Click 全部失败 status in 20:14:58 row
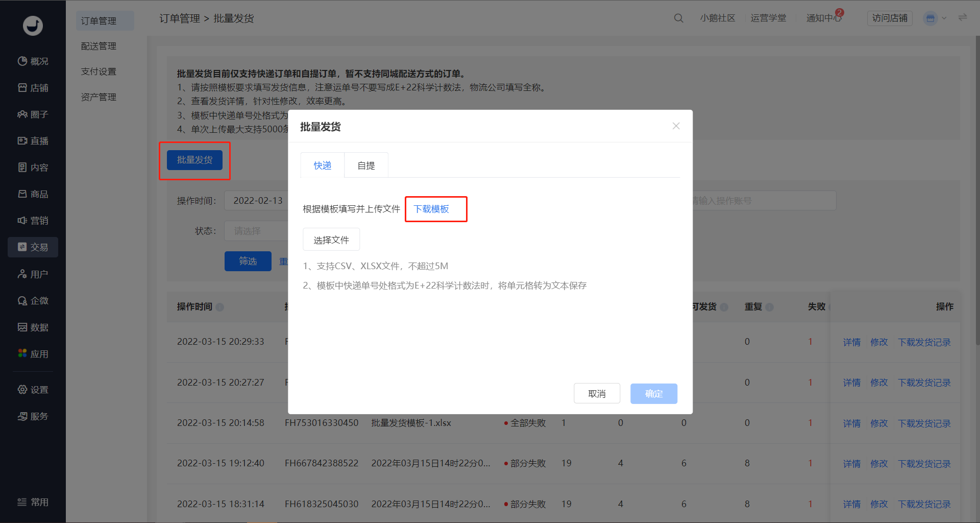The height and width of the screenshot is (523, 980). 525,423
